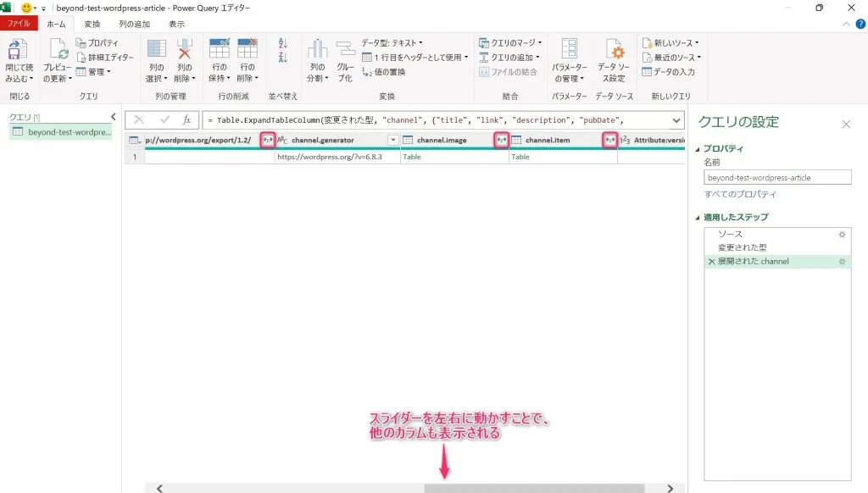868x493 pixels.
Task: Click the プレビューの更新 refresh icon
Action: coord(58,50)
